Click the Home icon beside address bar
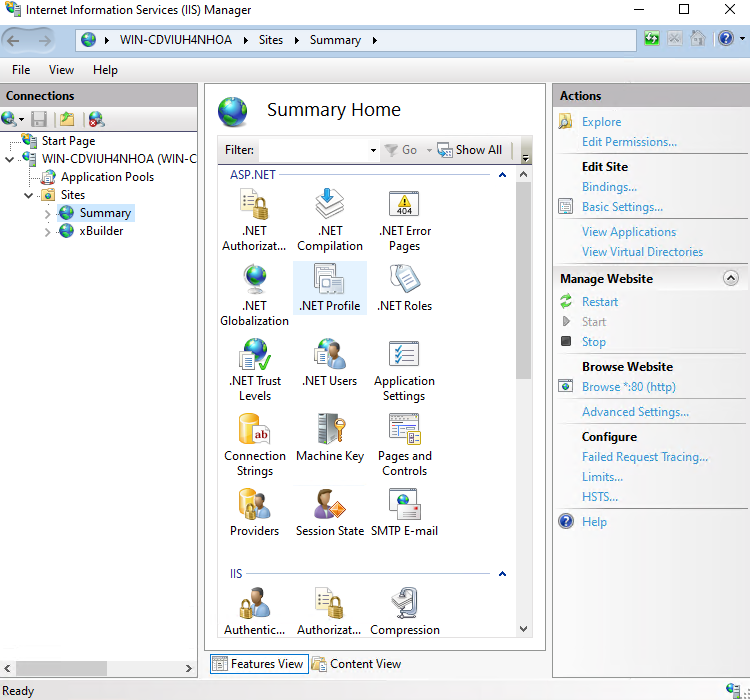 point(697,38)
